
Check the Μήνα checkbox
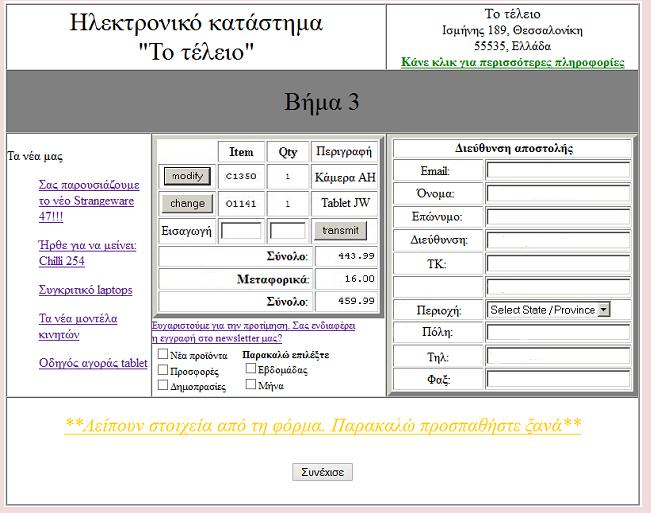(x=250, y=384)
